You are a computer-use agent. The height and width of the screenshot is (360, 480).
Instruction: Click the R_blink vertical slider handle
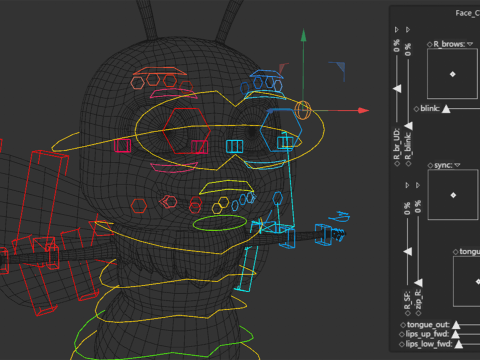point(409,126)
